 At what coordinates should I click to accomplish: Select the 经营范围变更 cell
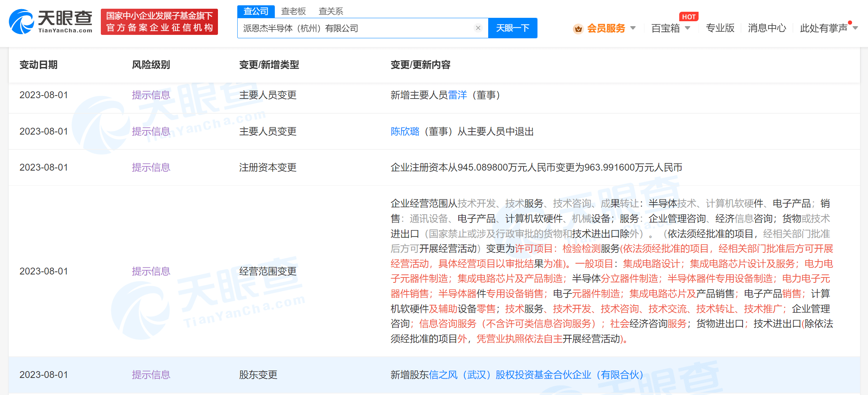click(268, 271)
